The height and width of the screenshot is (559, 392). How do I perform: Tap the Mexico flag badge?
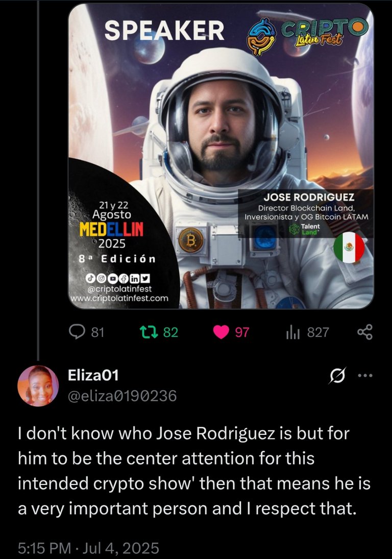click(349, 247)
